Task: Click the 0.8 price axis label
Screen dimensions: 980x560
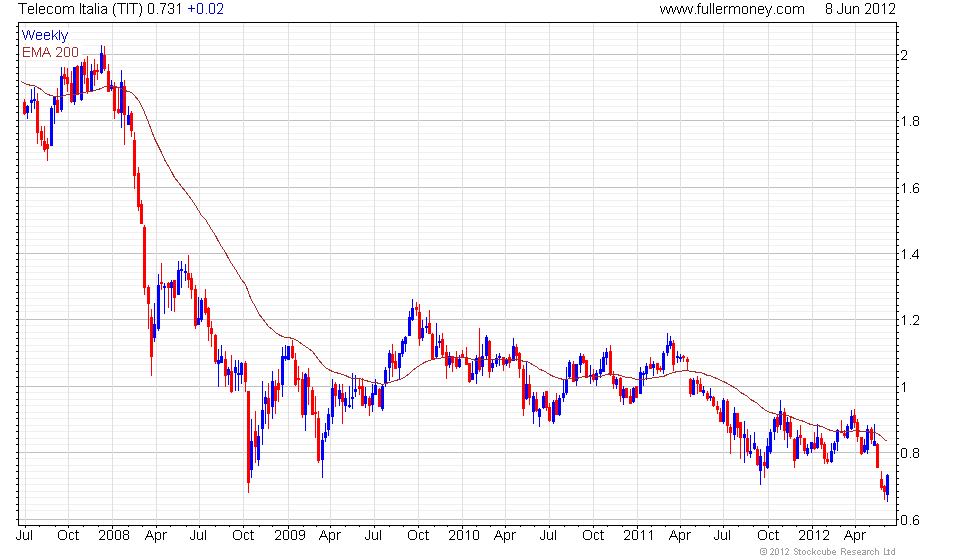Action: point(910,453)
